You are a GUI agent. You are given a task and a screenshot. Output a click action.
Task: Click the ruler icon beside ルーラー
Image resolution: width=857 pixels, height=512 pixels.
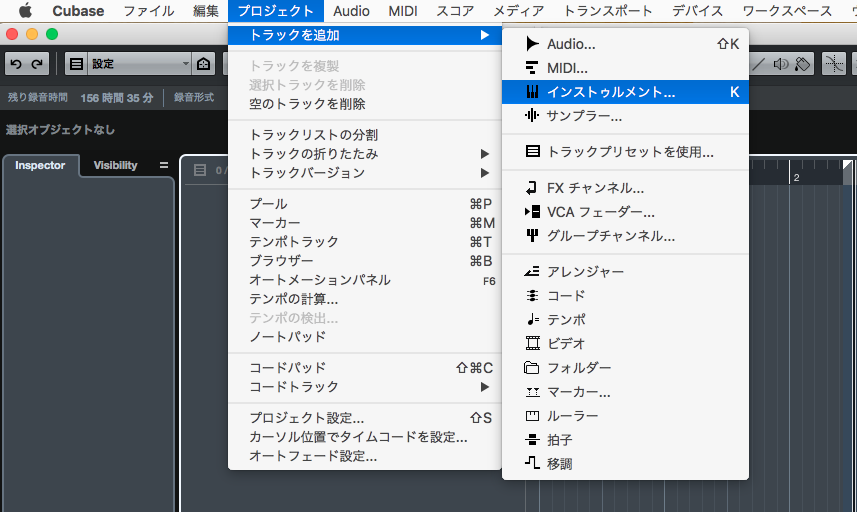click(532, 416)
